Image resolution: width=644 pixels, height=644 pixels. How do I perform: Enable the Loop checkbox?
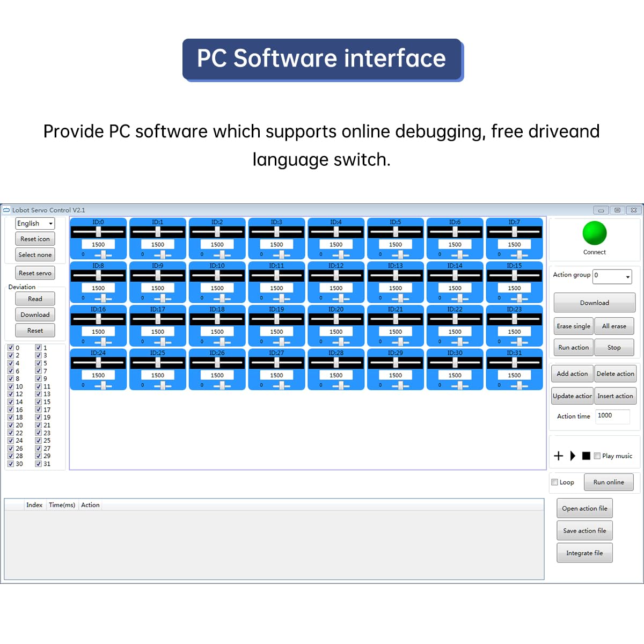tap(554, 482)
